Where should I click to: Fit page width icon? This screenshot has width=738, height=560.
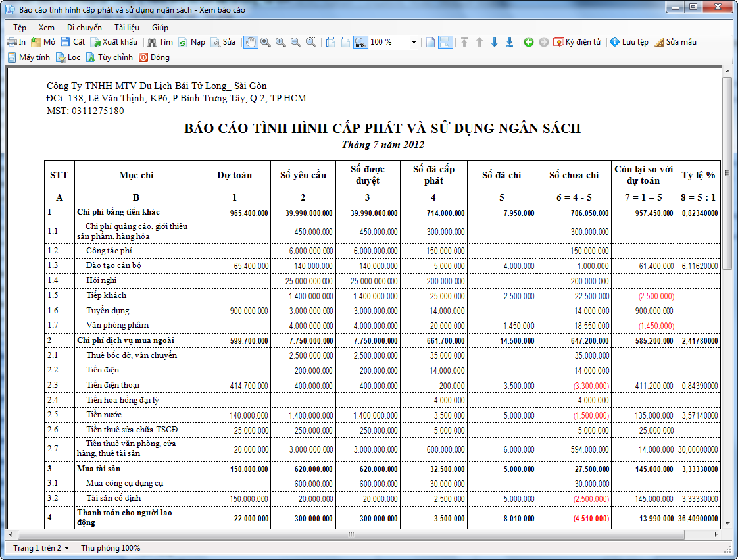tap(345, 42)
